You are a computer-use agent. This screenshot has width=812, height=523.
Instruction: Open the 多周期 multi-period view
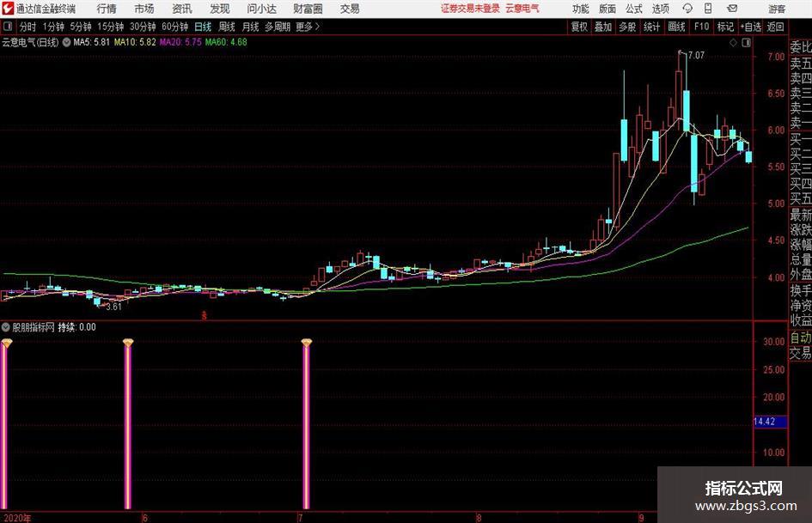(278, 27)
